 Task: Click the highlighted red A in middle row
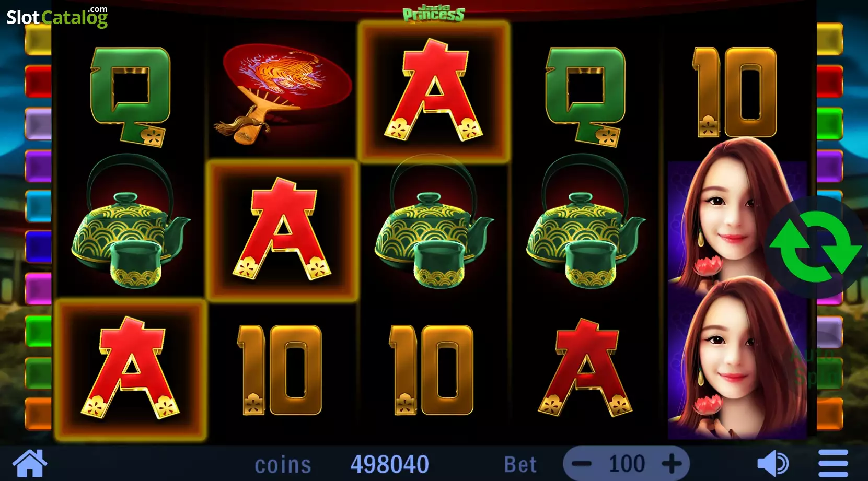tap(282, 230)
